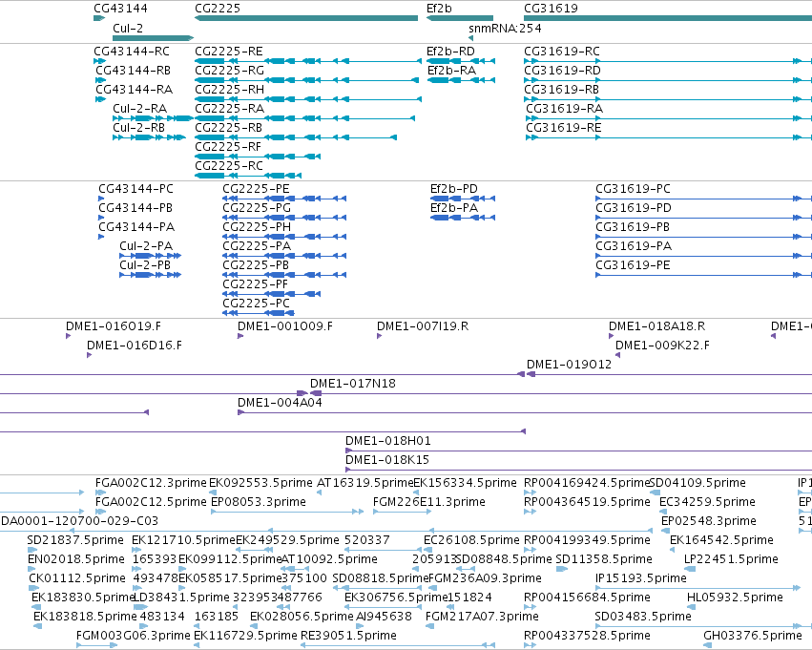Screen dimensions: 812x650
Task: Select BAC clone DME1-018H01
Action: coord(388,442)
